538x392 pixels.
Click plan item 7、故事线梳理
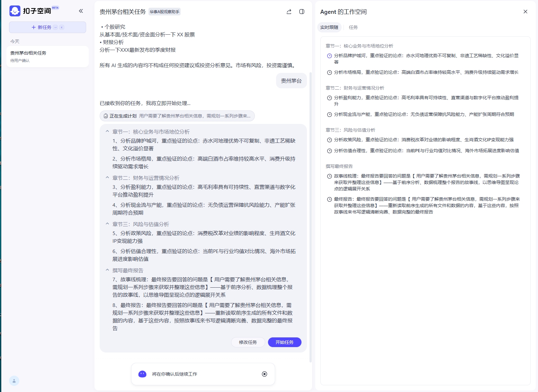click(203, 287)
